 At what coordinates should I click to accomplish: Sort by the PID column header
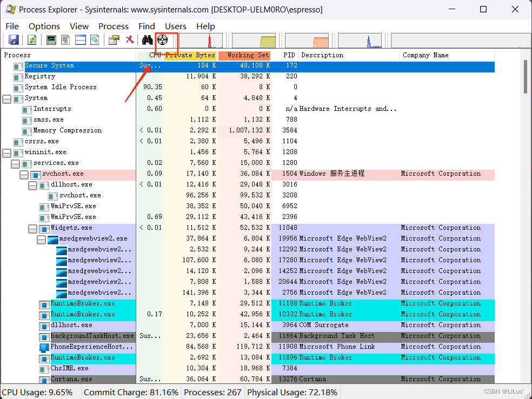[285, 55]
